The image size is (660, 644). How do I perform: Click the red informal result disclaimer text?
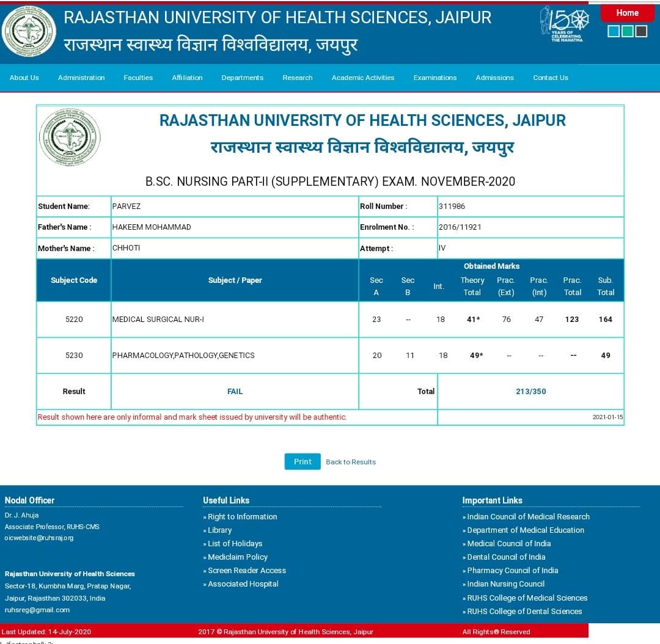point(192,417)
